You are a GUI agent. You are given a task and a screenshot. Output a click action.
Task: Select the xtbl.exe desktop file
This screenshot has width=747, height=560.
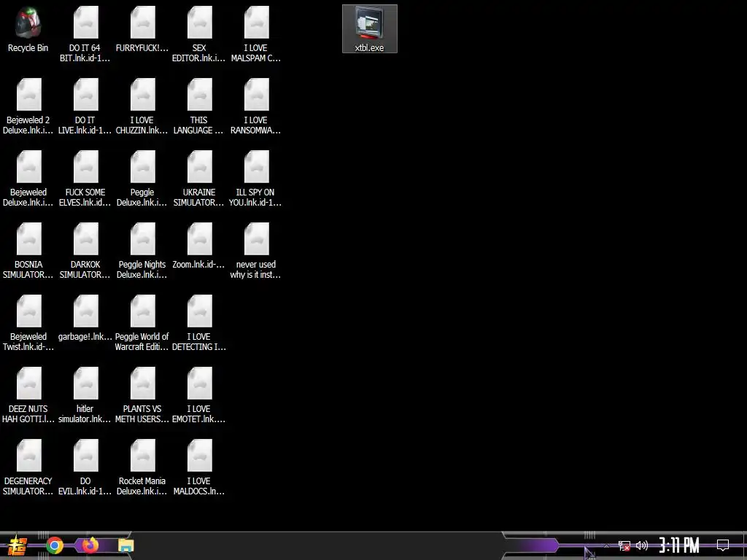[x=370, y=29]
